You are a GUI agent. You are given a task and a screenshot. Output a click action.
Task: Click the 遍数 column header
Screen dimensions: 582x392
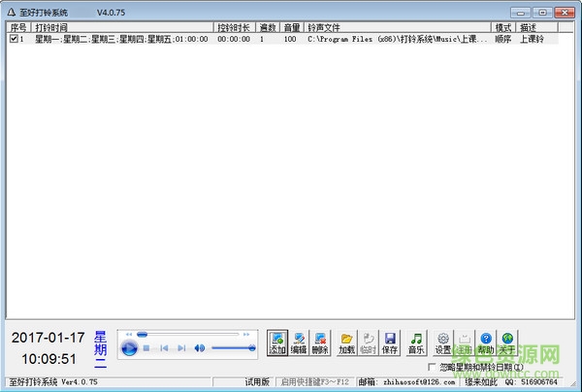point(268,27)
